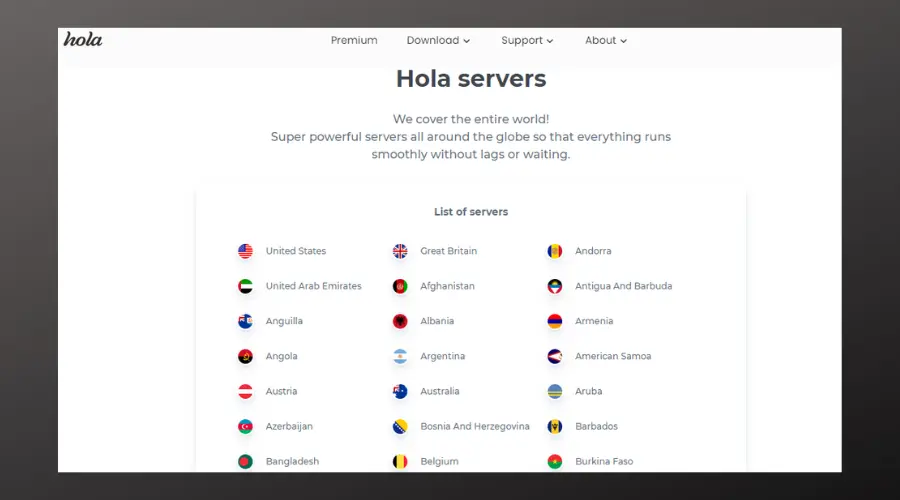Image resolution: width=900 pixels, height=500 pixels.
Task: Expand the Support dropdown chevron
Action: coord(550,41)
